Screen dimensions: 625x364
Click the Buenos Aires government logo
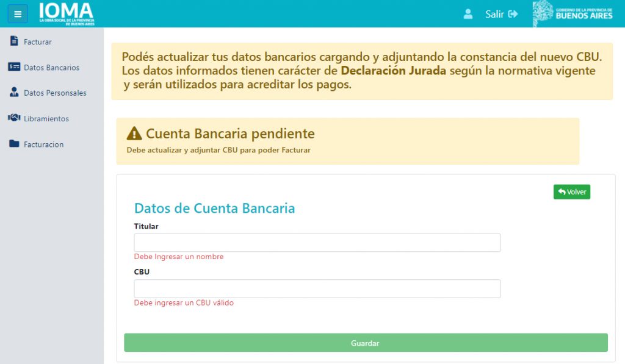coord(573,14)
